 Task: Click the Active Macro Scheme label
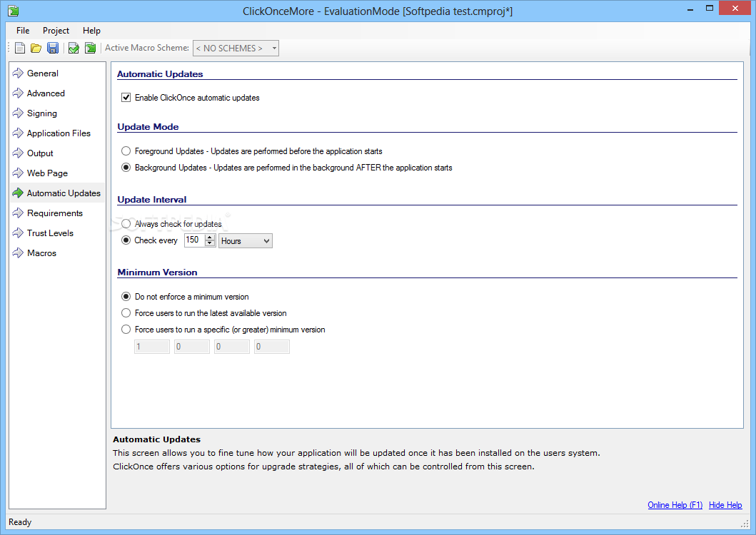[147, 48]
